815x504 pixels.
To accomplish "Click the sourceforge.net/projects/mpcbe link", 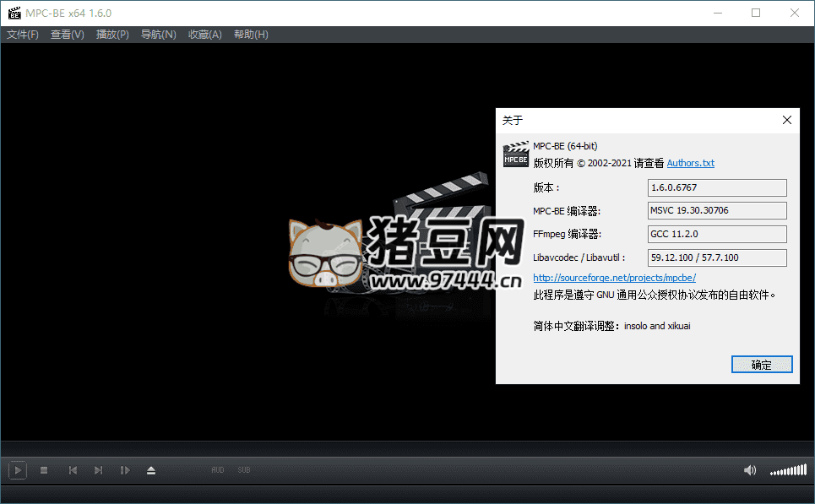I will 614,278.
